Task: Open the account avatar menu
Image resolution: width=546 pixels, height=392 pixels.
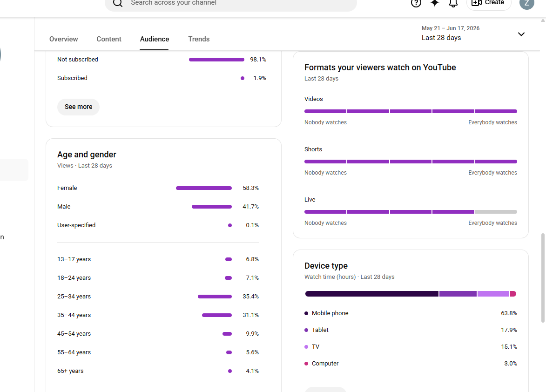Action: 526,3
